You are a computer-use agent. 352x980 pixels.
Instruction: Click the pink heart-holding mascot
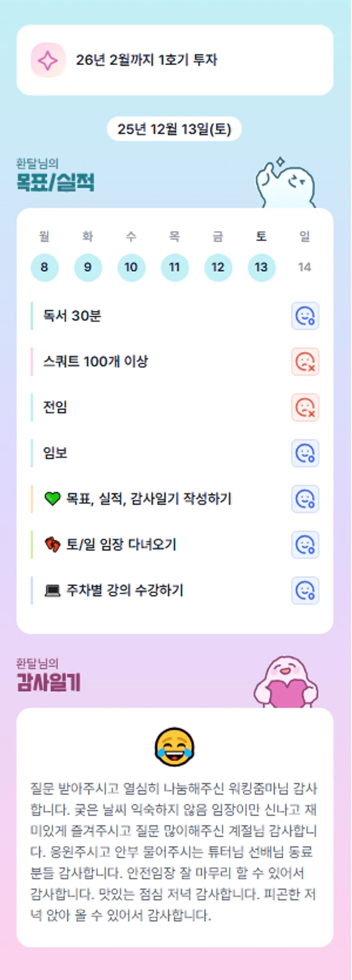click(286, 682)
